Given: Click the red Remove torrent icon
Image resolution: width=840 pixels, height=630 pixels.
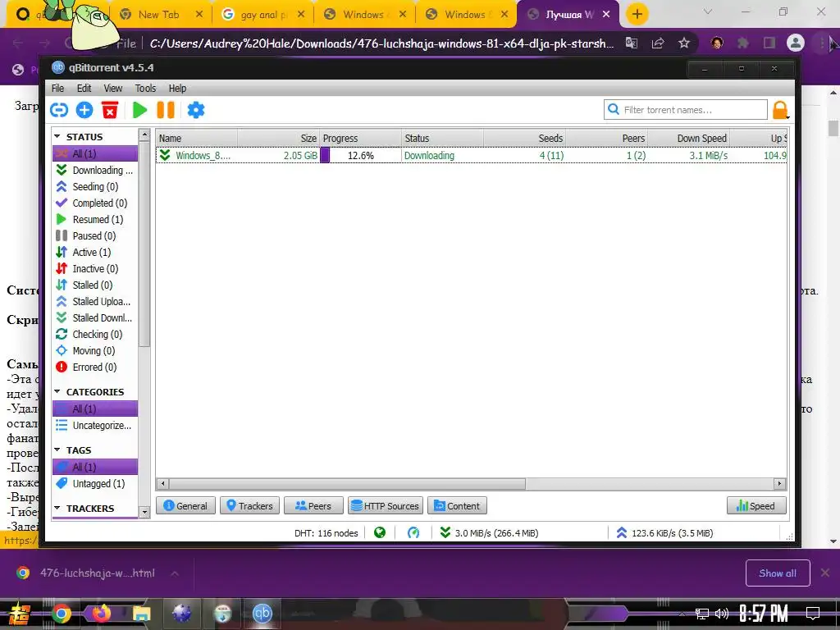Looking at the screenshot, I should (110, 110).
